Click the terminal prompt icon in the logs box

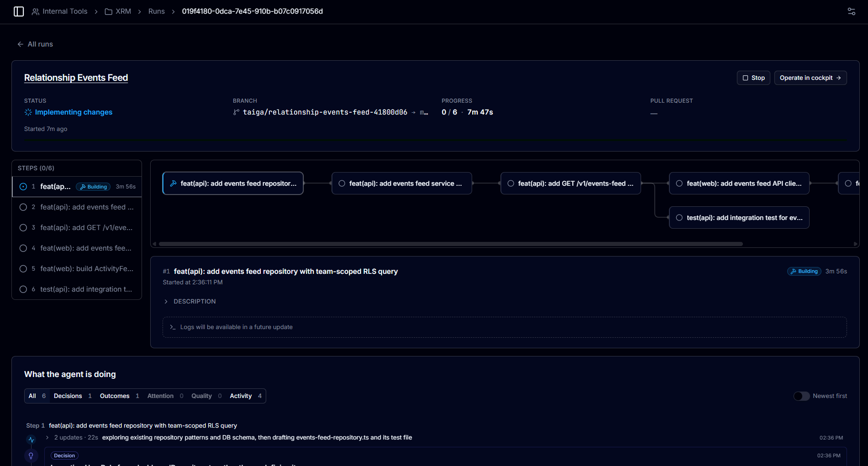(173, 327)
